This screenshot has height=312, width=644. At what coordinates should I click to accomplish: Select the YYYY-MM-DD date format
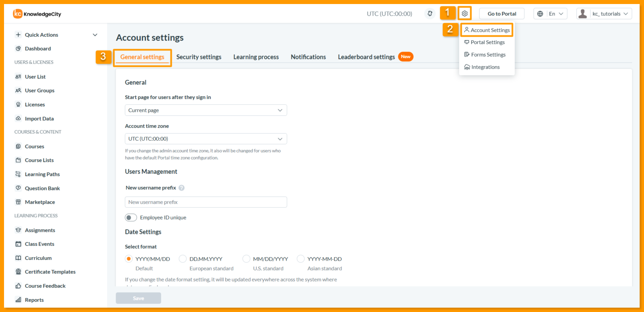[301, 259]
